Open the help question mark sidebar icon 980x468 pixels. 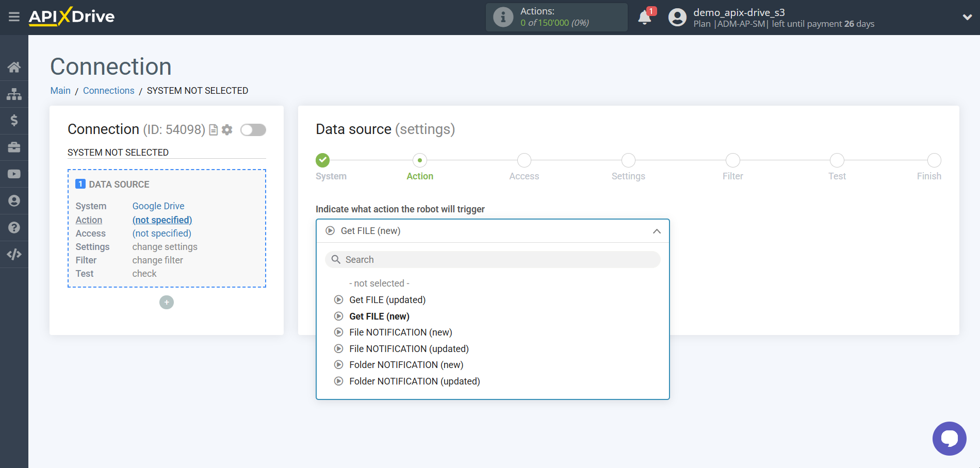14,227
